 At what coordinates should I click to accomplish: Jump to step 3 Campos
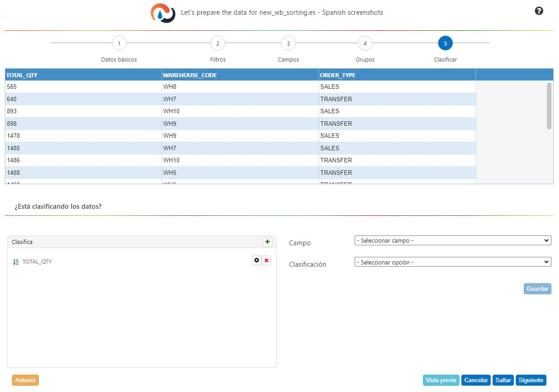pos(288,43)
